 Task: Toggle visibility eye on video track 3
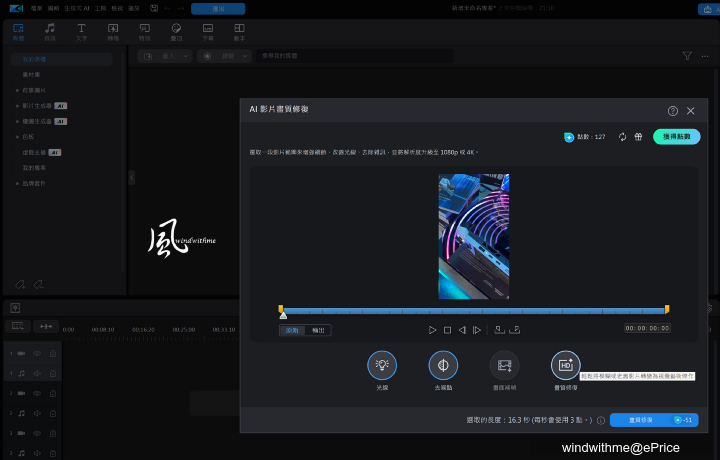pyautogui.click(x=37, y=433)
